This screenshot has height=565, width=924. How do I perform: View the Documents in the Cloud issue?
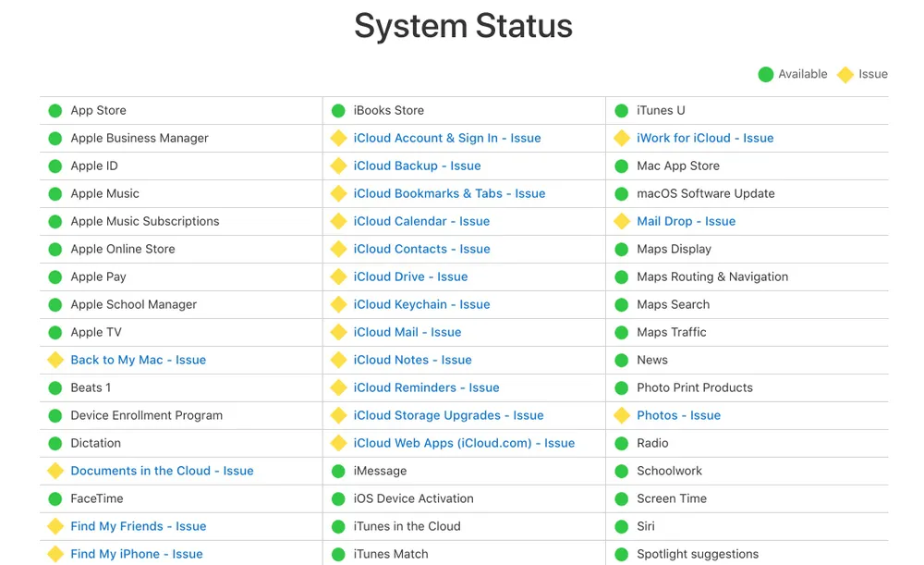pos(162,471)
